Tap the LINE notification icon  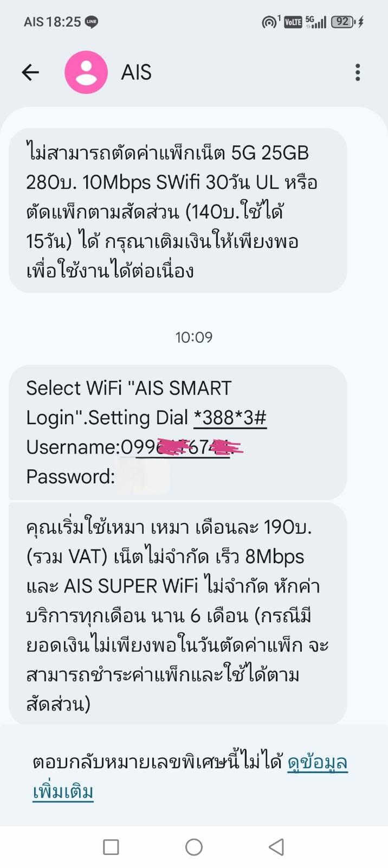[x=92, y=22]
